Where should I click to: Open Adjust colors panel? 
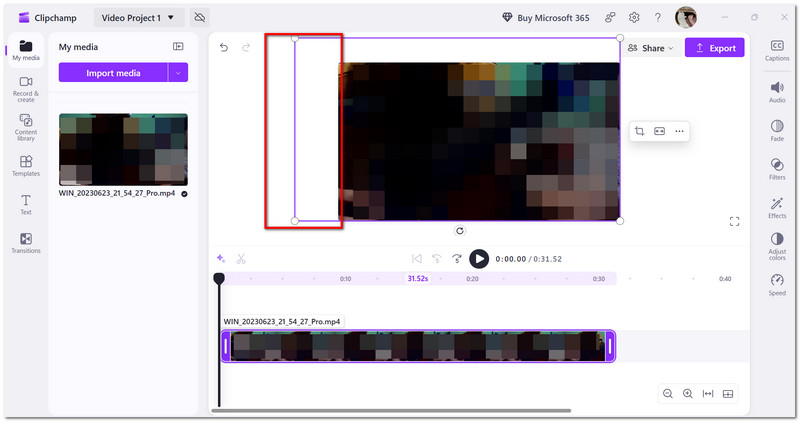coord(777,246)
